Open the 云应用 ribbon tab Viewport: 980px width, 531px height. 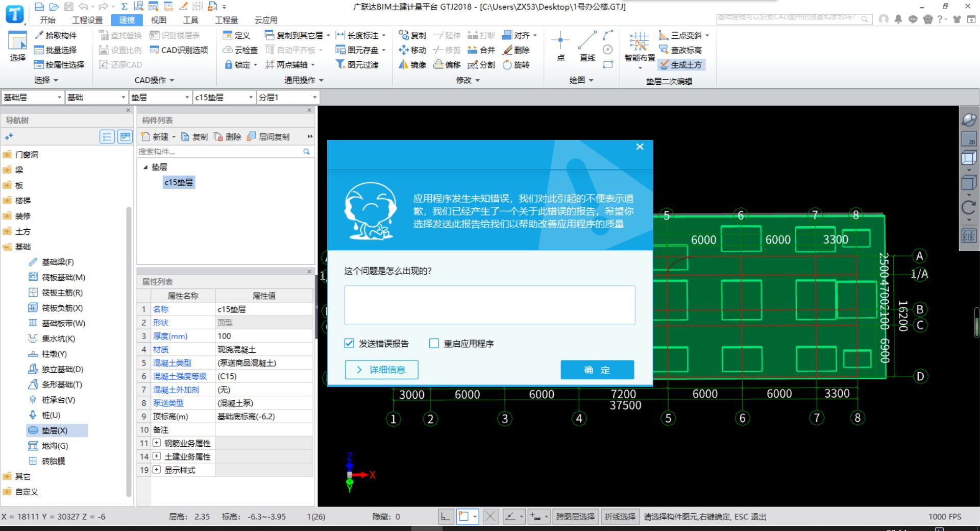point(266,20)
